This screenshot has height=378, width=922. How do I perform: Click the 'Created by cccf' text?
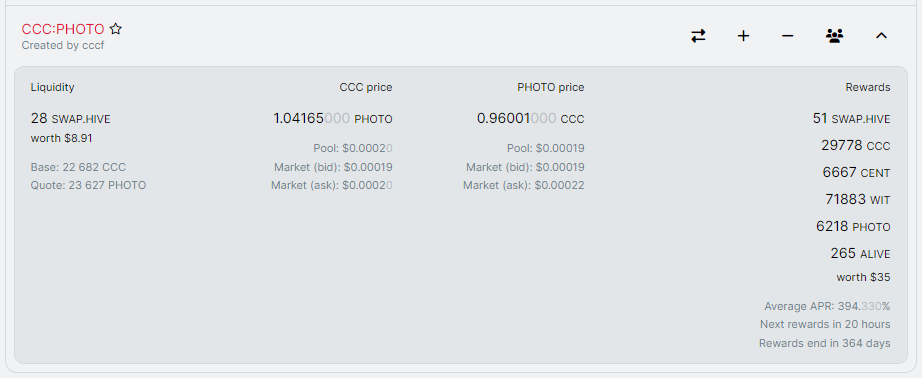coord(63,45)
